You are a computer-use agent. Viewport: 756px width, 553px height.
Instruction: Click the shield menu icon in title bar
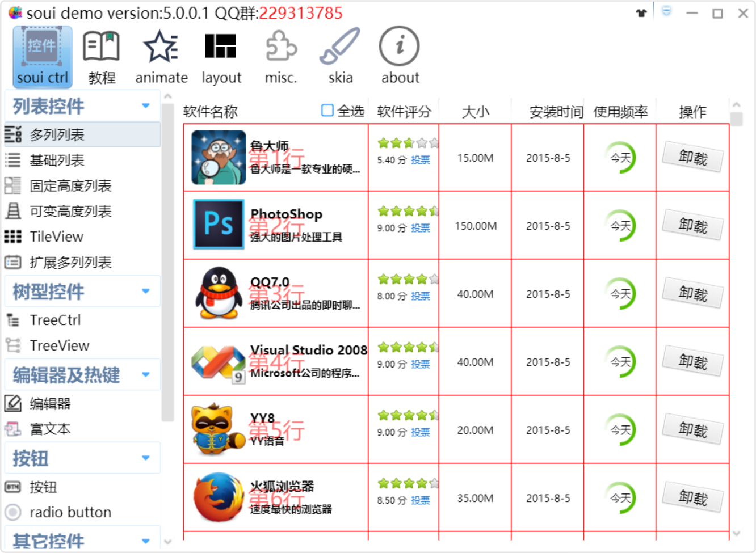point(666,11)
